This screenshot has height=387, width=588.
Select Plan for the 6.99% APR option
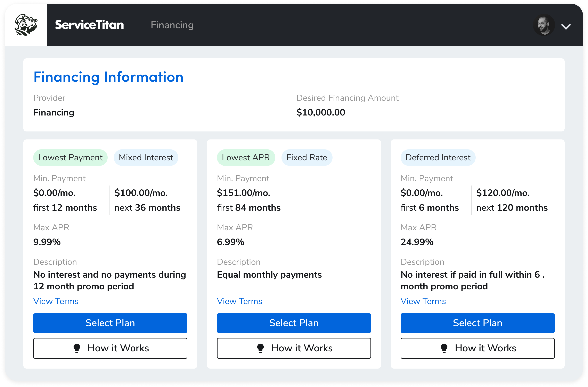point(294,323)
